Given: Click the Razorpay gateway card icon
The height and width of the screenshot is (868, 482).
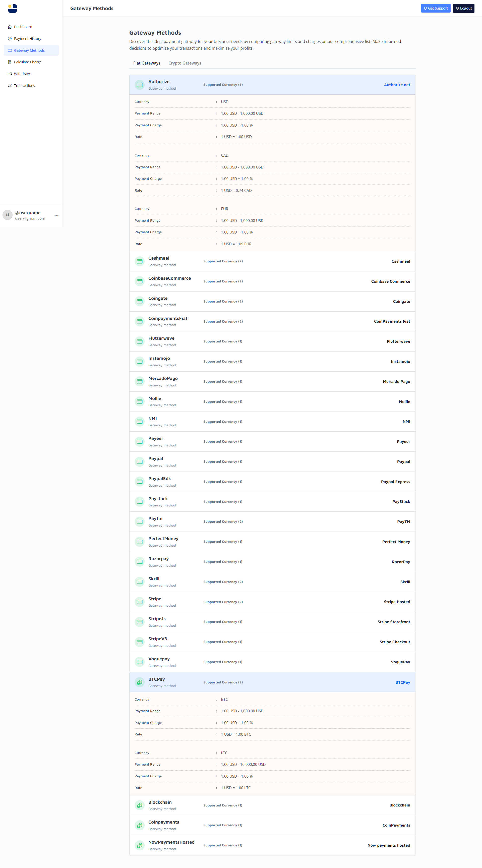Looking at the screenshot, I should point(139,562).
